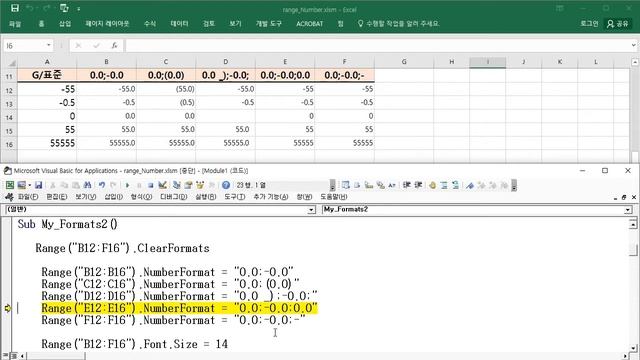Switch to the 수식 ribbon tab
The width and height of the screenshot is (640, 360).
[x=150, y=24]
